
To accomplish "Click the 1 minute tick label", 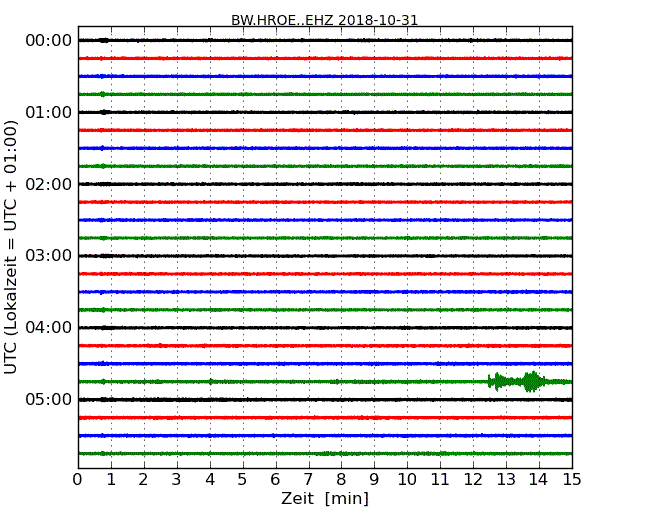I will 111,480.
